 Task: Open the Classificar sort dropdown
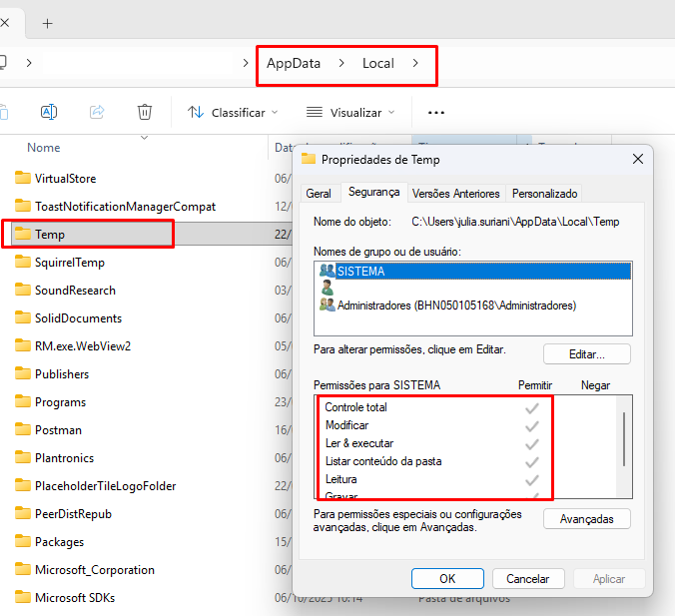[x=233, y=113]
